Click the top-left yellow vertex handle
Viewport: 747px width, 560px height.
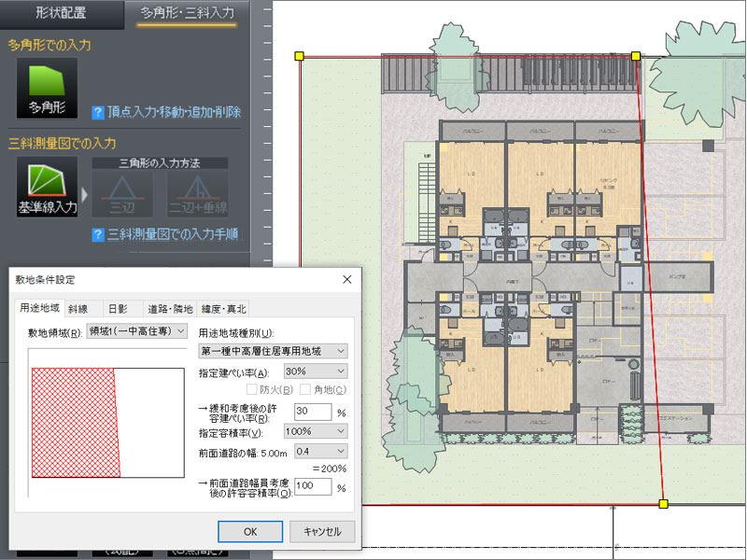point(300,57)
